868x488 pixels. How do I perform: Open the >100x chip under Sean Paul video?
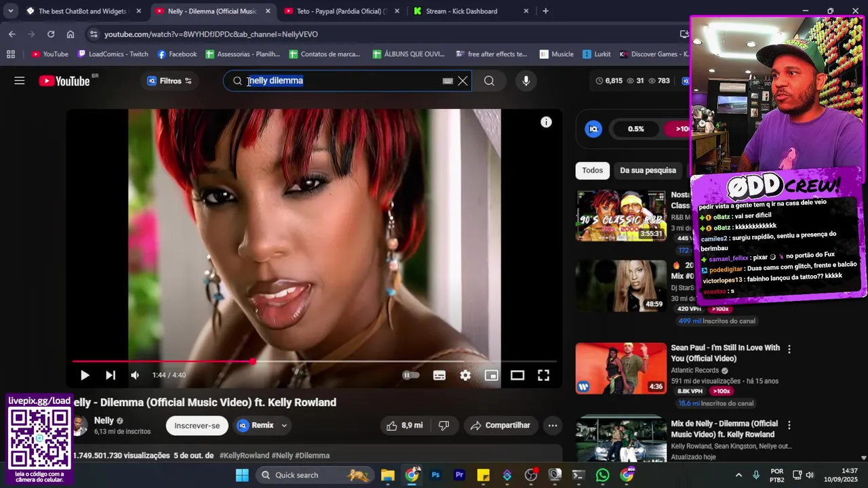coord(721,391)
